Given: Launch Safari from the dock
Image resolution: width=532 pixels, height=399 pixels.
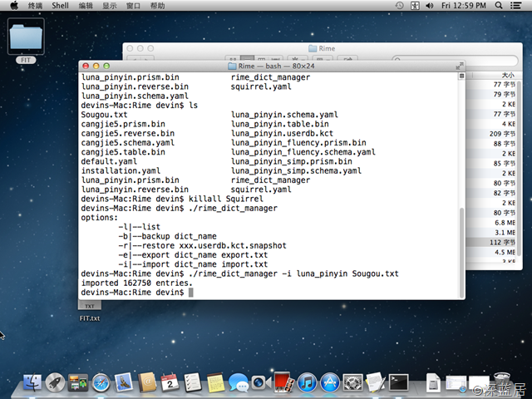Looking at the screenshot, I should 101,383.
